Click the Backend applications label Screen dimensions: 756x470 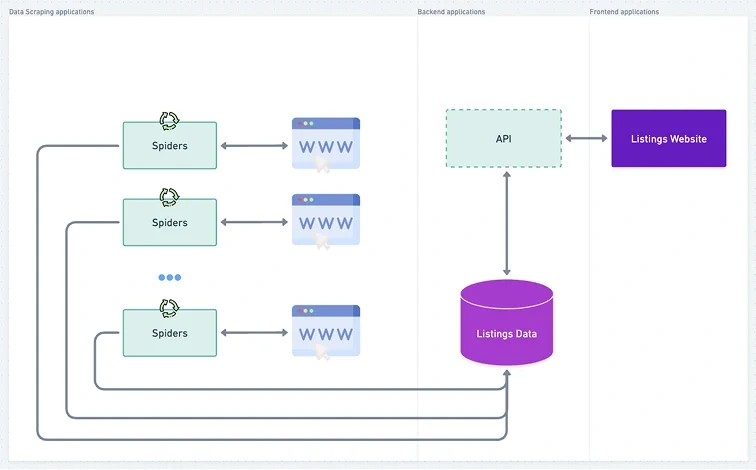[451, 12]
